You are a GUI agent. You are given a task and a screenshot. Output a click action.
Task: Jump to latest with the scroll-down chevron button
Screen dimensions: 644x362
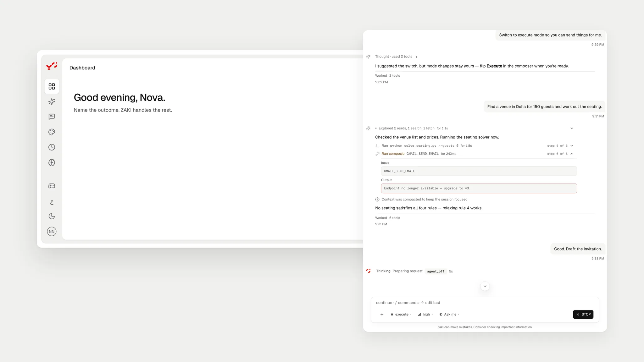click(485, 286)
